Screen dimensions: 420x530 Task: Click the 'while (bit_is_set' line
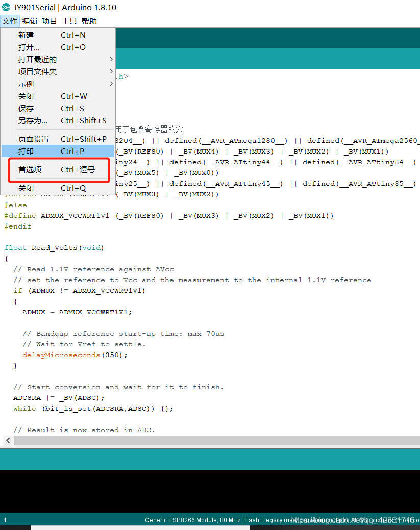pyautogui.click(x=93, y=409)
